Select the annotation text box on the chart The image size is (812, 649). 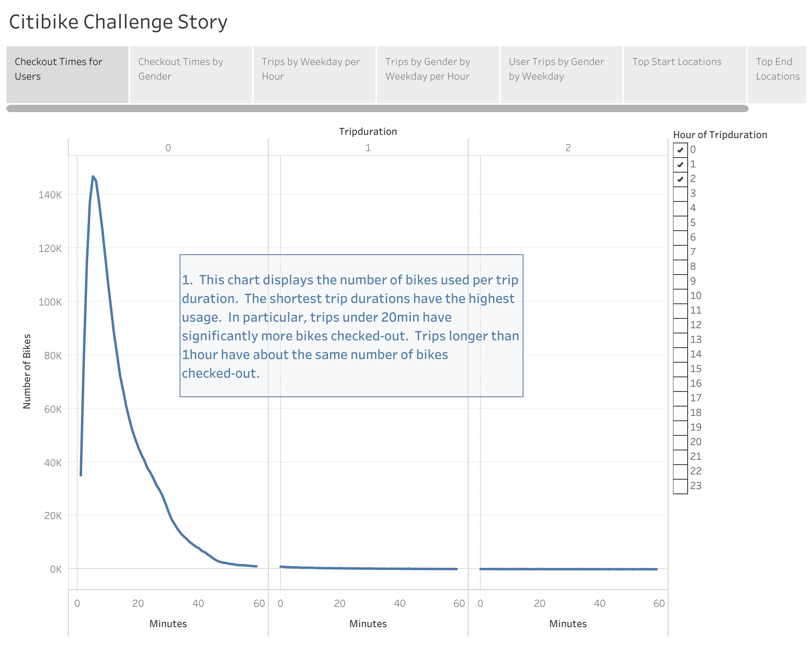(x=351, y=325)
